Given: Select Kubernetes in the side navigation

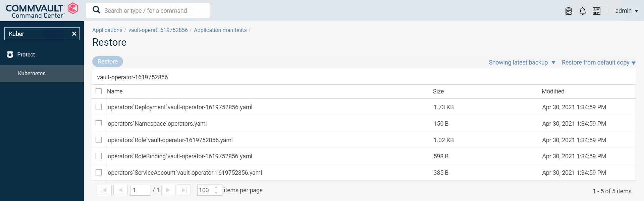Looking at the screenshot, I should (42, 73).
